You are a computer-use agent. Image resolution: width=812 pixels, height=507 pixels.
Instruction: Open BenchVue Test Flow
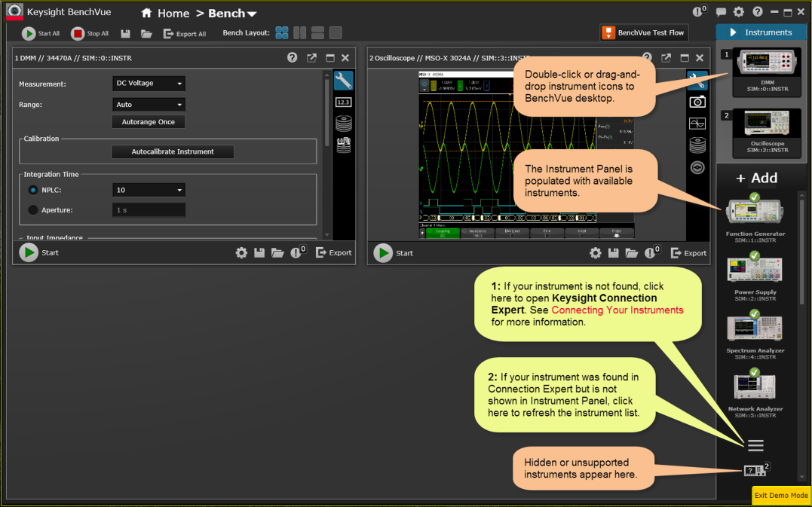(x=645, y=32)
